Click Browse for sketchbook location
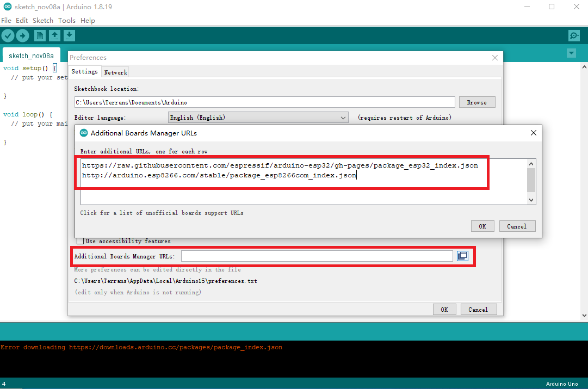 coord(477,102)
